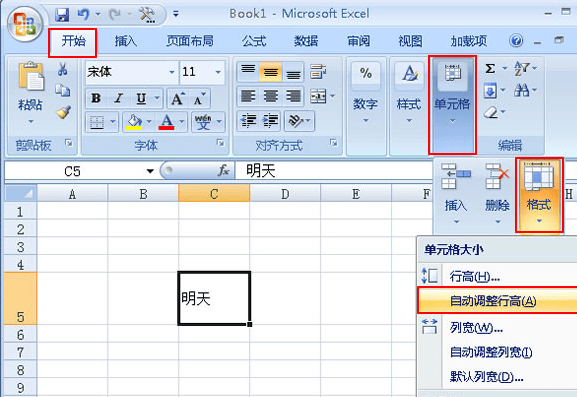577x397 pixels.
Task: Select the Cut scissors icon
Action: coord(63,69)
